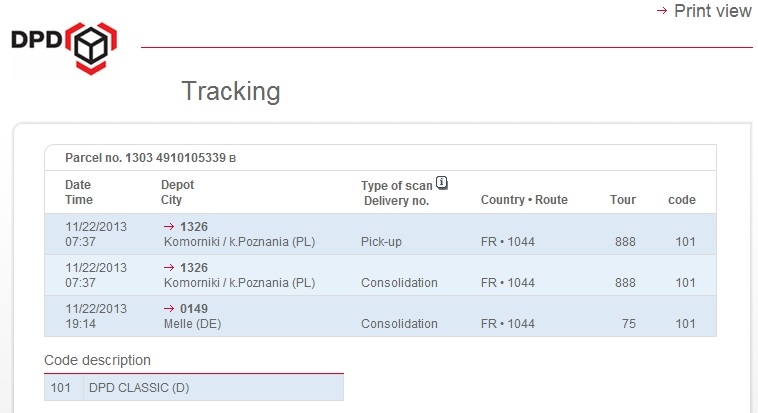758x413 pixels.
Task: Click arrow beside 1326 in first Consolidation row
Action: (169, 267)
